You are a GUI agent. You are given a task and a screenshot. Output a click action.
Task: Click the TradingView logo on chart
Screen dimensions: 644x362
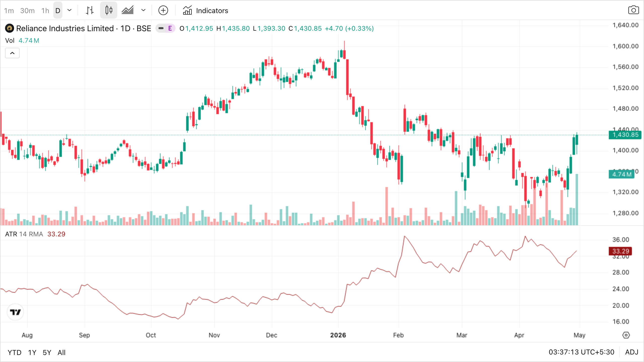pyautogui.click(x=15, y=312)
